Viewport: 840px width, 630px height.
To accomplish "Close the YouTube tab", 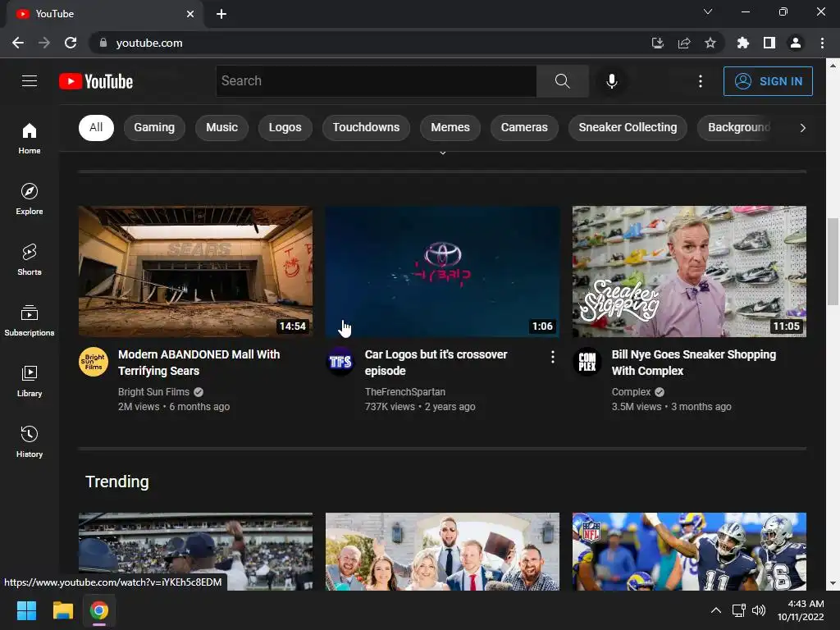I will (x=190, y=14).
